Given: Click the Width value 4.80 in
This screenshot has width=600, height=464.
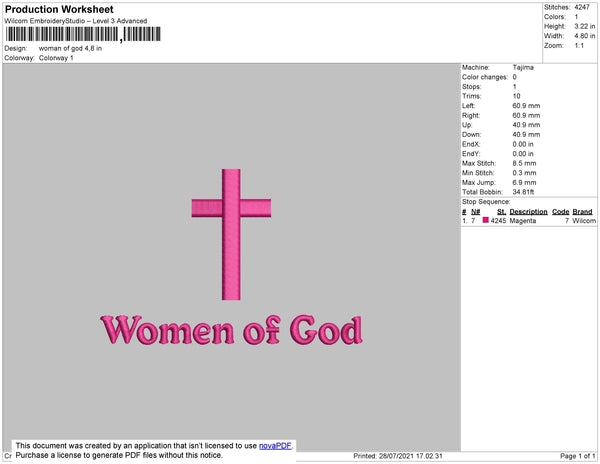Looking at the screenshot, I should click(x=584, y=36).
